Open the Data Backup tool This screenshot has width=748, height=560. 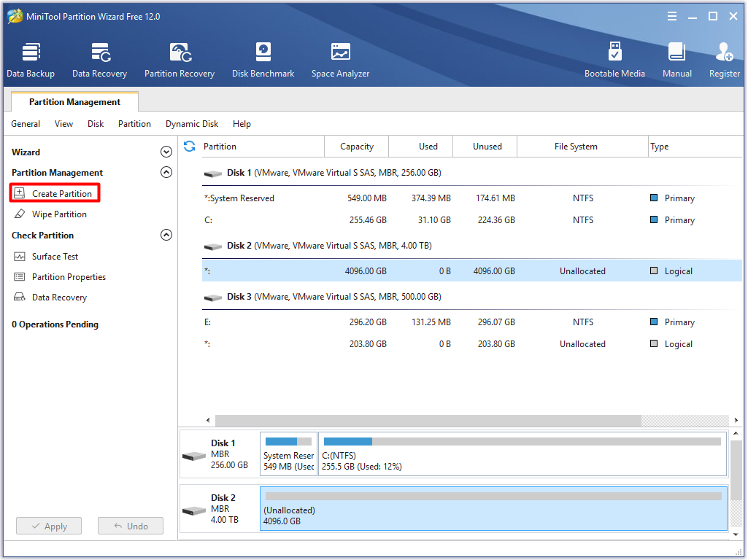click(31, 60)
